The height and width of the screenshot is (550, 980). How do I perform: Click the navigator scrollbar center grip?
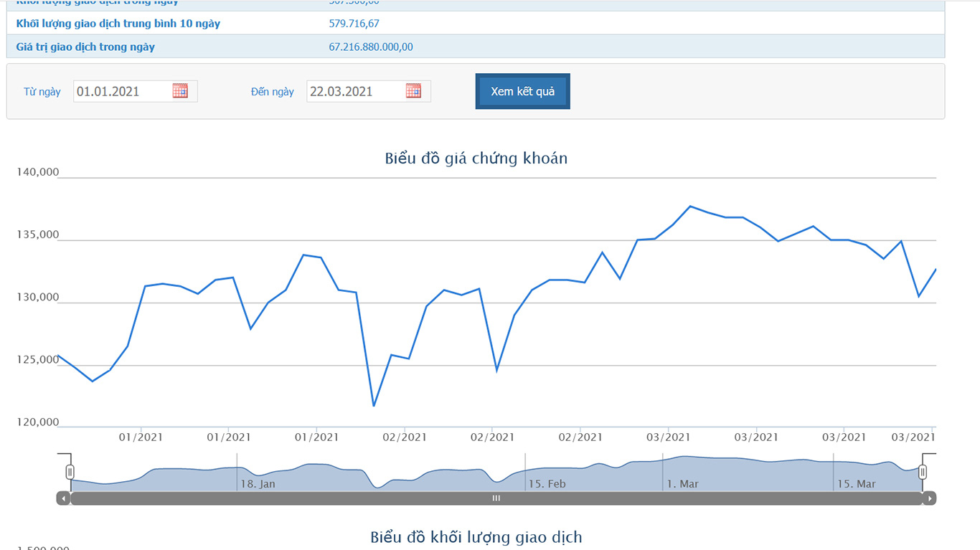pos(496,498)
